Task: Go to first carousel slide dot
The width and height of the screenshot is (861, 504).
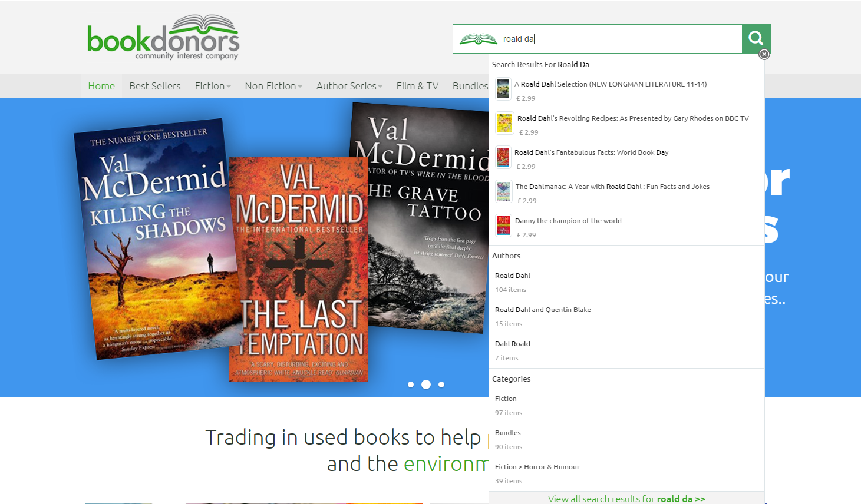Action: [411, 384]
